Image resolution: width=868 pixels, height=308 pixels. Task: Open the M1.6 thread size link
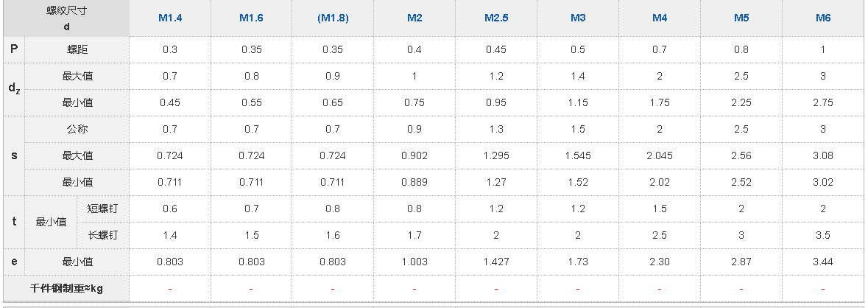point(252,18)
